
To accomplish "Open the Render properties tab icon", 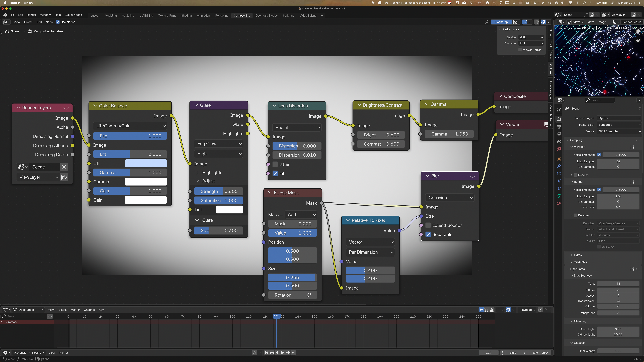I will 559,119.
